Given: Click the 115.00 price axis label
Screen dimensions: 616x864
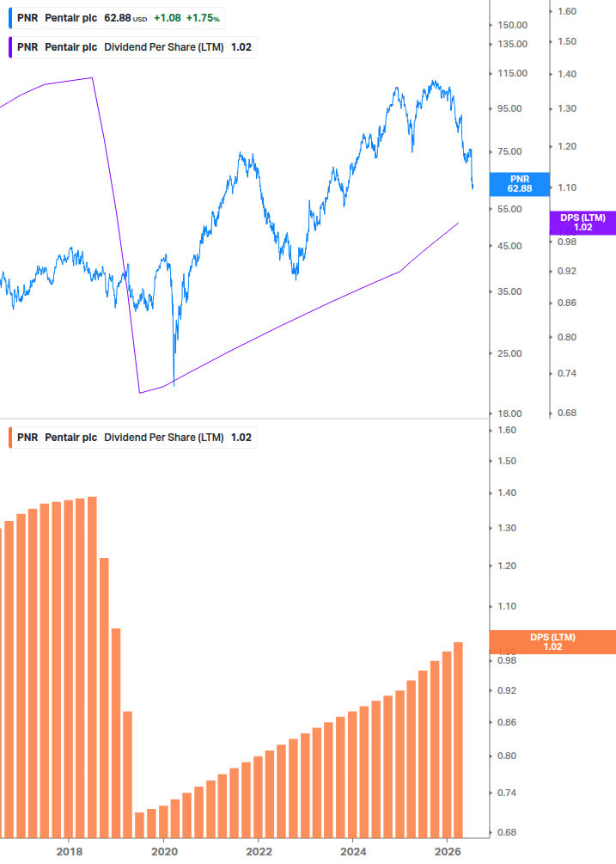Looking at the screenshot, I should coord(513,73).
